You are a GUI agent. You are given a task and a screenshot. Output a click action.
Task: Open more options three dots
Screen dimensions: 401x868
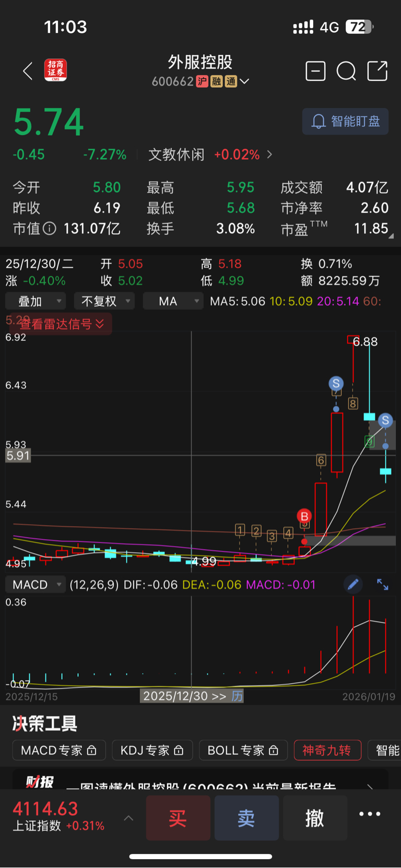pos(370,814)
